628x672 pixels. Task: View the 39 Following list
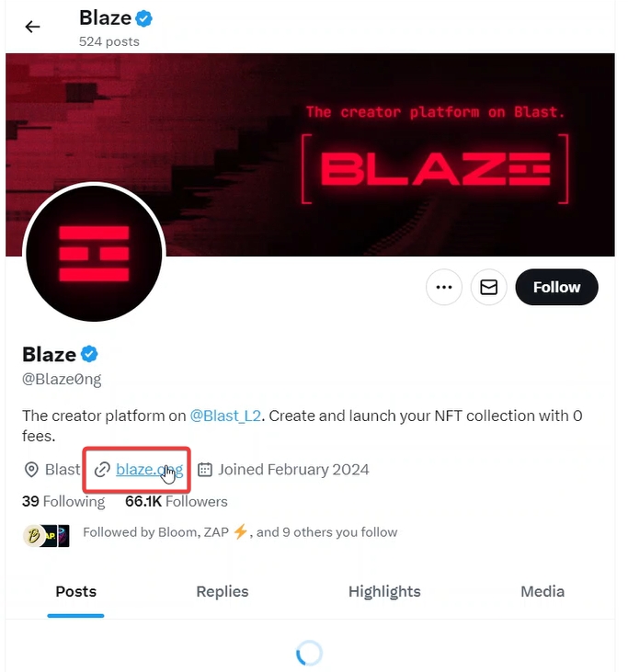[63, 501]
